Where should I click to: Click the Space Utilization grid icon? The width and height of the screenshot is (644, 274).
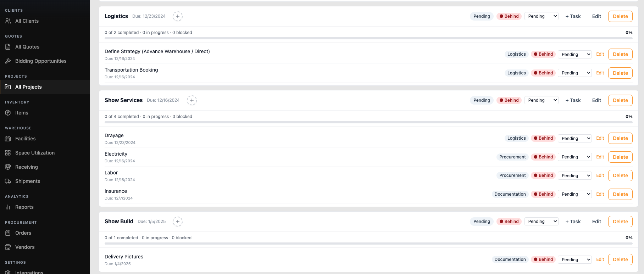[8, 153]
